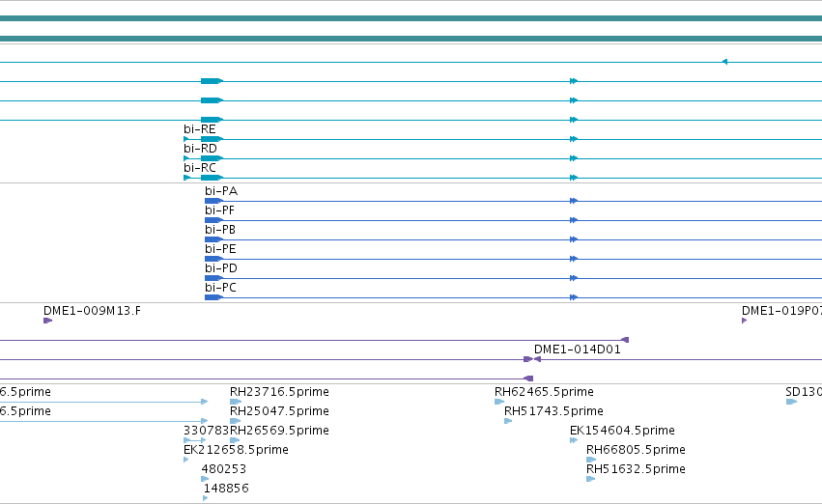Click the 148856 arrow glyph
The width and height of the screenshot is (822, 504).
206,498
